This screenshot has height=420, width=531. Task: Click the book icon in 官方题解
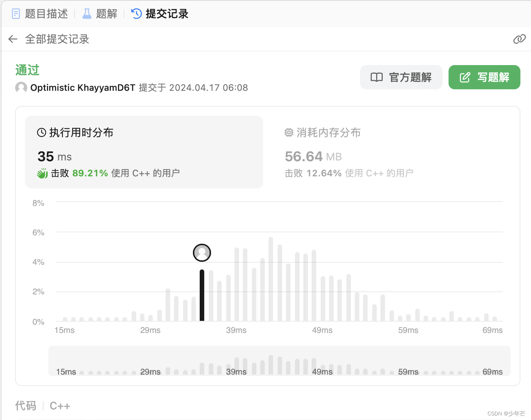click(377, 77)
